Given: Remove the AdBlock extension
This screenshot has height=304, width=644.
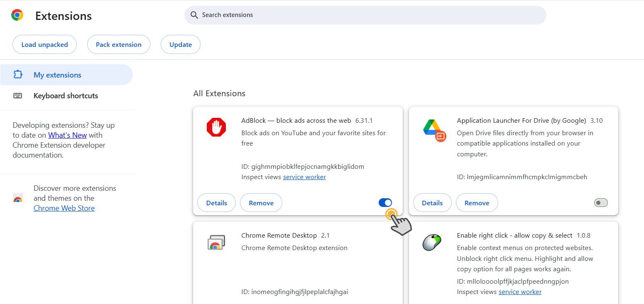Looking at the screenshot, I should (261, 203).
